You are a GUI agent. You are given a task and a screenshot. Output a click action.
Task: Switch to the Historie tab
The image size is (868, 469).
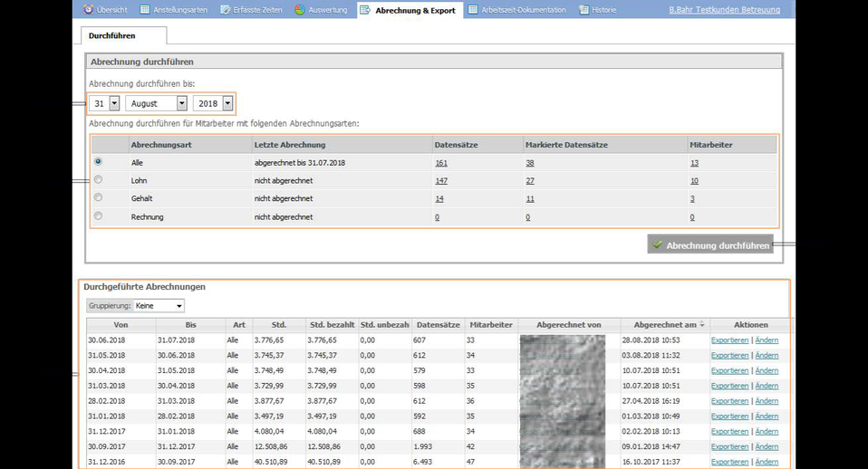(603, 10)
